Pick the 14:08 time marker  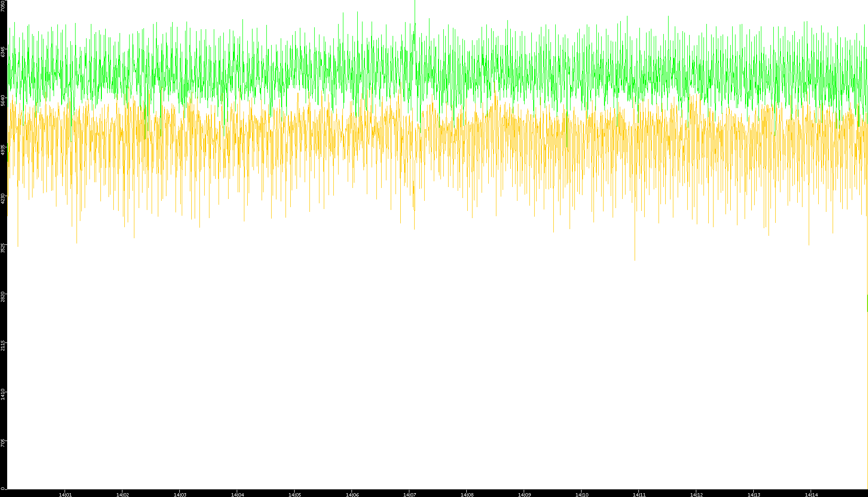467,495
